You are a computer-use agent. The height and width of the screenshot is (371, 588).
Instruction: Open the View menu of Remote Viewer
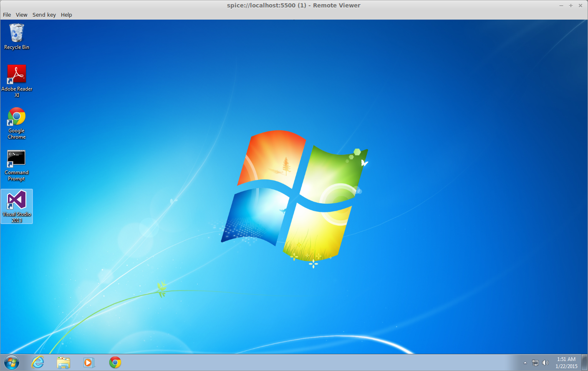pos(21,15)
